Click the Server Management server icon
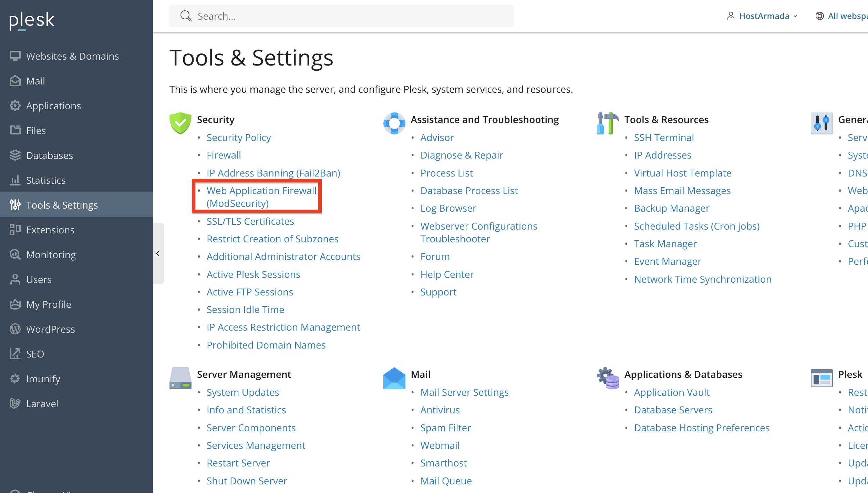Image resolution: width=868 pixels, height=493 pixels. click(x=180, y=378)
